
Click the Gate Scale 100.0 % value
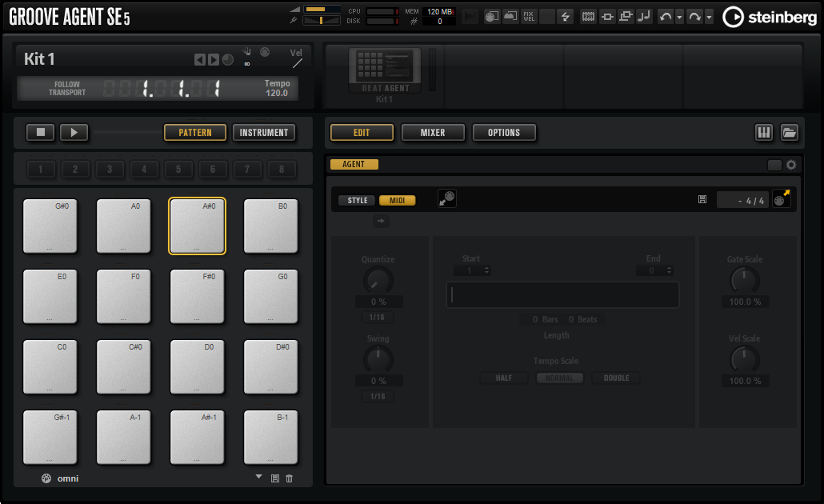click(745, 302)
